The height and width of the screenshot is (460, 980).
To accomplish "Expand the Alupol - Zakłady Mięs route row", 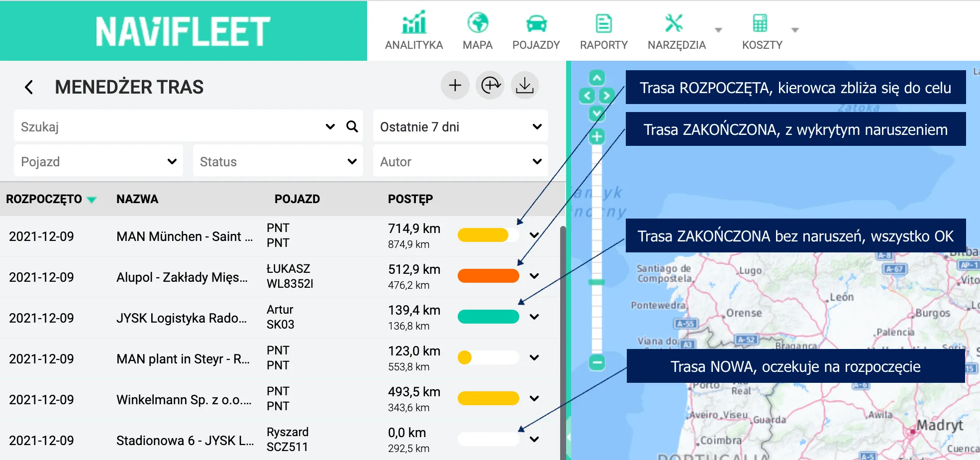I will 534,276.
